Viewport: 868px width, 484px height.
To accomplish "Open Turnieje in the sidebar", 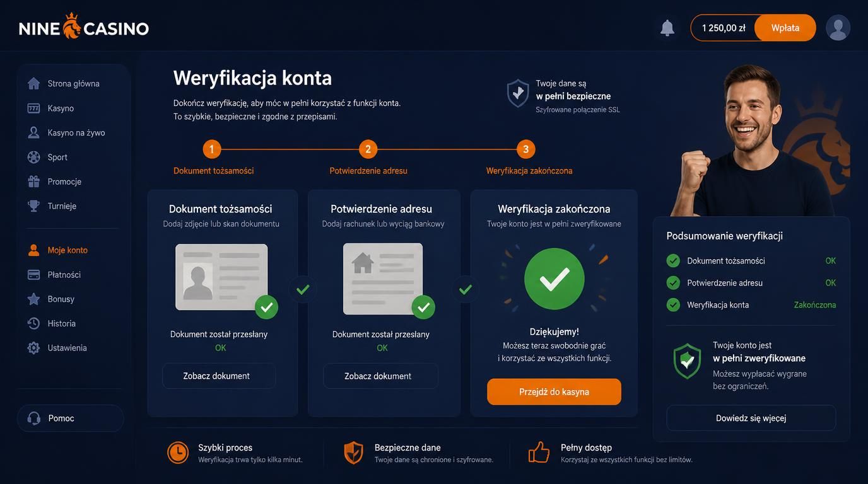I will click(x=62, y=205).
